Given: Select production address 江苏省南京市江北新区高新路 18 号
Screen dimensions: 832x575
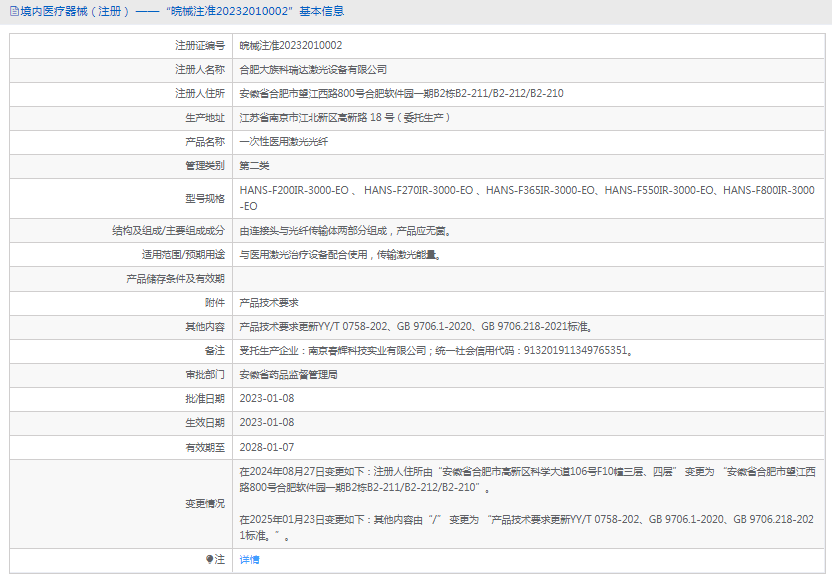Looking at the screenshot, I should pos(345,118).
